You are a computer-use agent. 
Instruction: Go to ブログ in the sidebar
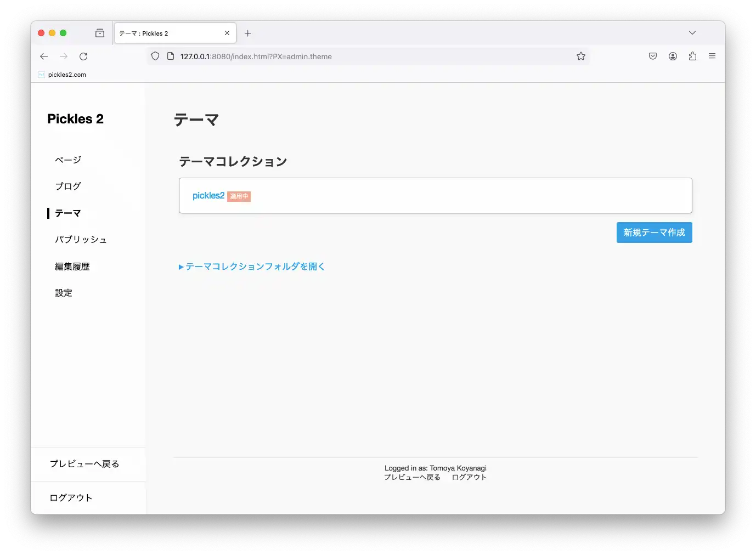(68, 186)
